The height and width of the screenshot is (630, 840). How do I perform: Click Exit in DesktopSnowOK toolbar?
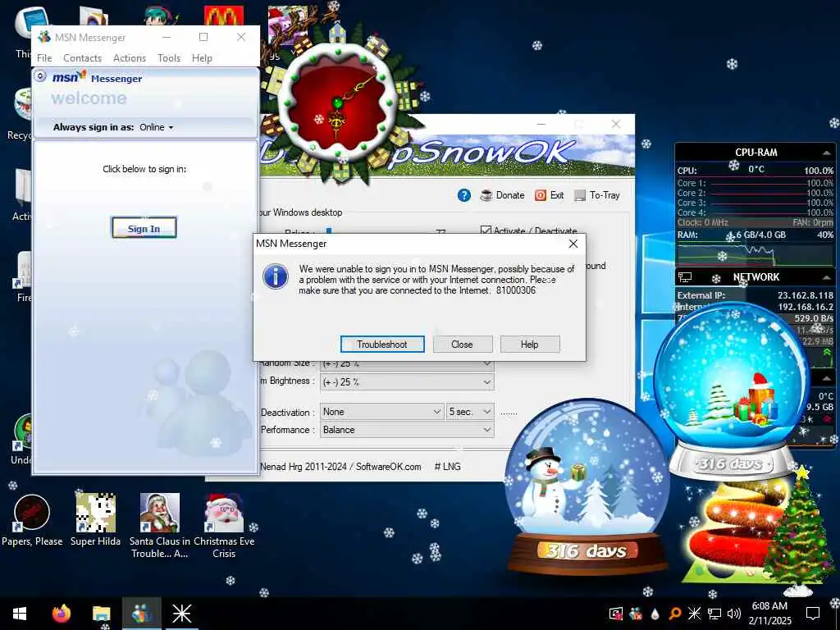549,195
